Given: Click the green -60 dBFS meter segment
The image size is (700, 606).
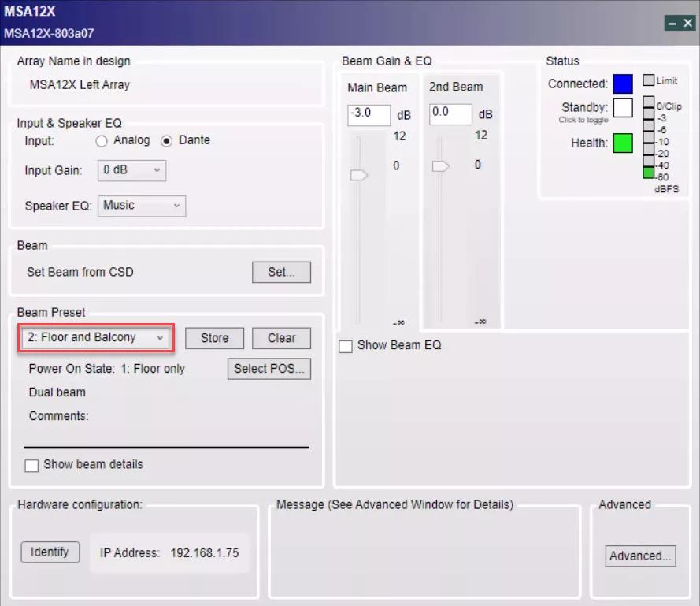Looking at the screenshot, I should (x=648, y=172).
